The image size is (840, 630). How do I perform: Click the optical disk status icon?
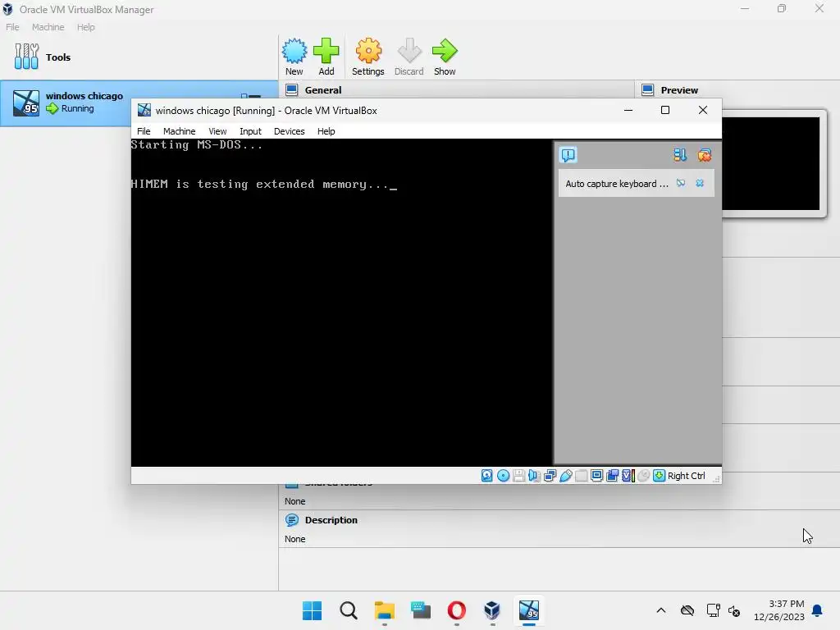point(503,476)
